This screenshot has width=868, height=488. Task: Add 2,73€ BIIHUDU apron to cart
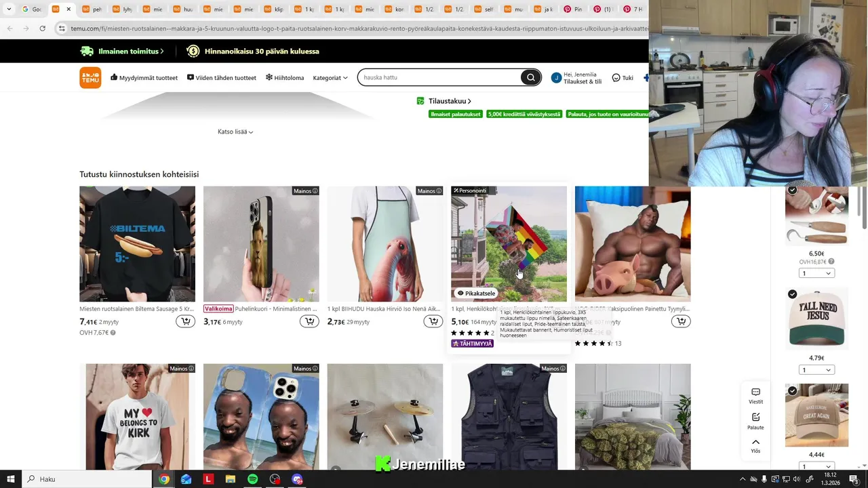coord(433,321)
